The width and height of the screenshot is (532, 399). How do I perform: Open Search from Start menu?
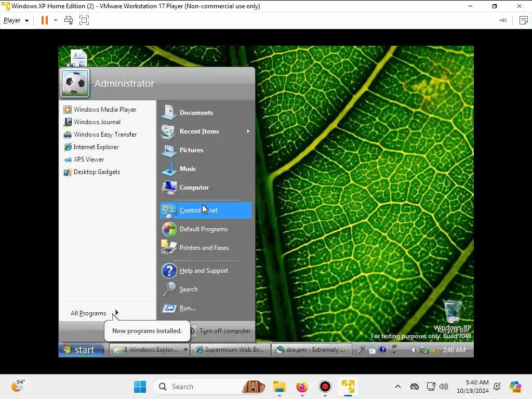click(206, 289)
